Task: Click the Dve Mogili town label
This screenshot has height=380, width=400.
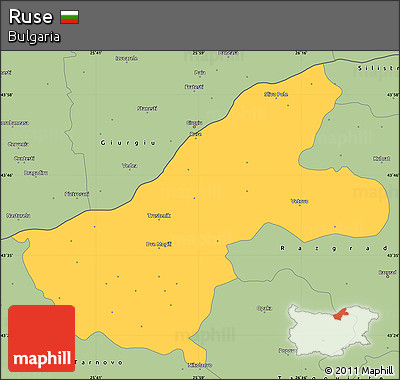Action: pyautogui.click(x=159, y=244)
